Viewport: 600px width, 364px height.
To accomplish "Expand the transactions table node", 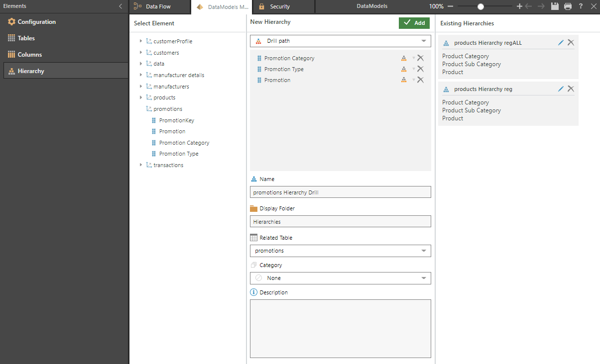I will (x=141, y=165).
